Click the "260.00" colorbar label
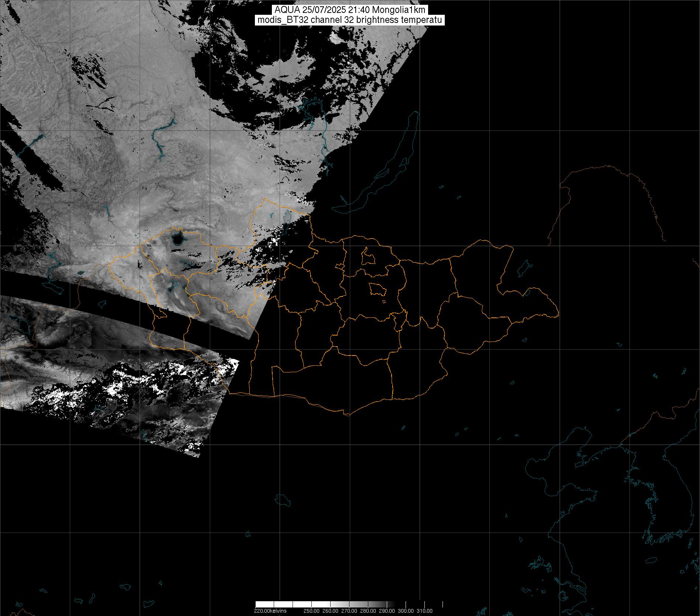The width and height of the screenshot is (700, 616). click(x=330, y=610)
